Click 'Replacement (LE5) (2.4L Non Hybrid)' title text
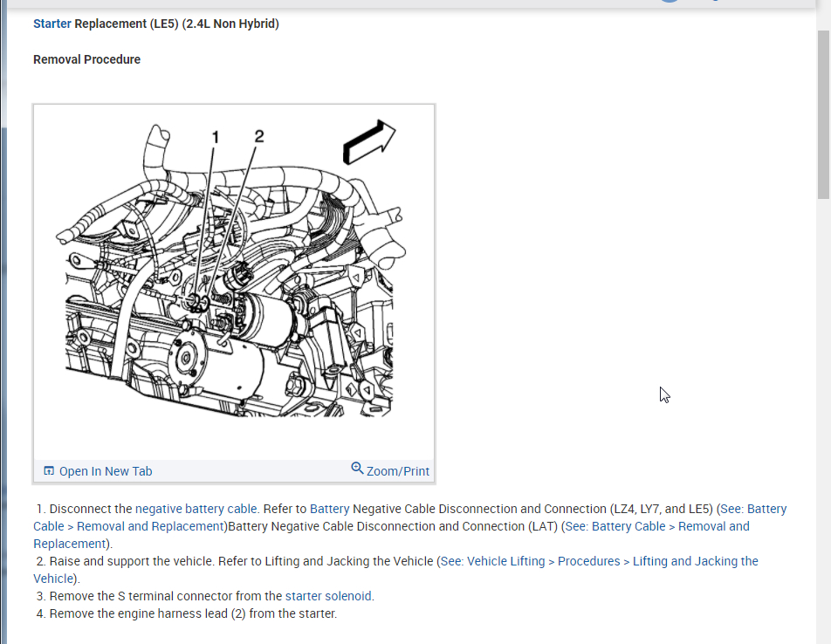 176,24
